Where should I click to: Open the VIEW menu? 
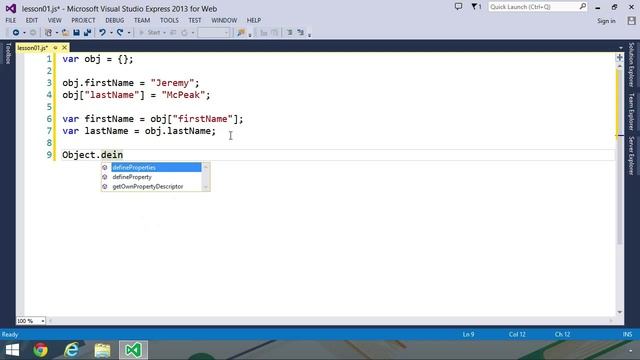pyautogui.click(x=54, y=20)
